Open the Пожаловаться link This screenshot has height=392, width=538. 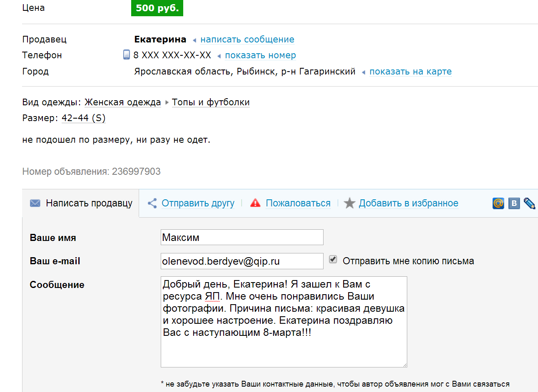click(298, 203)
